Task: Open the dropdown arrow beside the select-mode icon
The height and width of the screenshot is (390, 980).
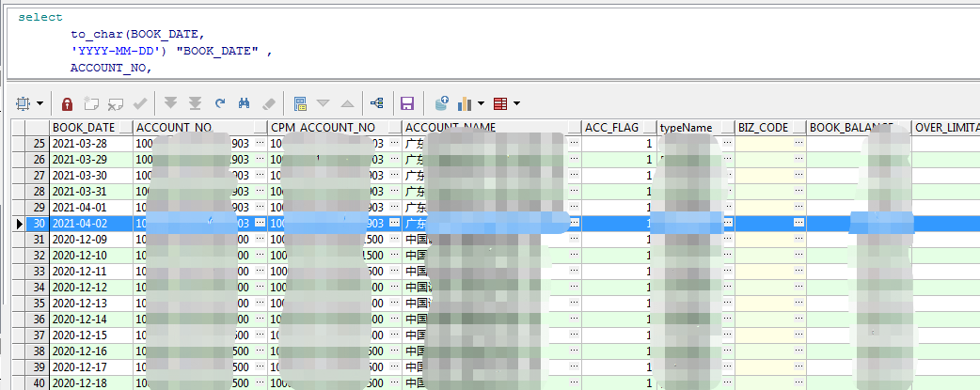Action: coord(40,103)
